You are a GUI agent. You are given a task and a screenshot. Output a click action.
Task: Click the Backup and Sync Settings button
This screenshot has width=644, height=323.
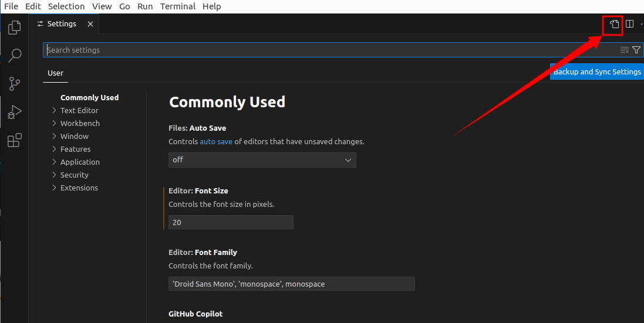597,72
